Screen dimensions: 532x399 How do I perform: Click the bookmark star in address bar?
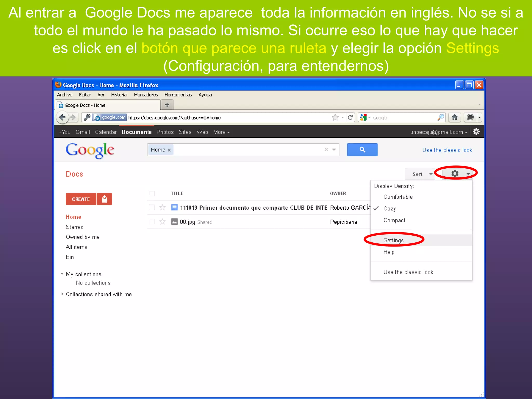tap(335, 117)
